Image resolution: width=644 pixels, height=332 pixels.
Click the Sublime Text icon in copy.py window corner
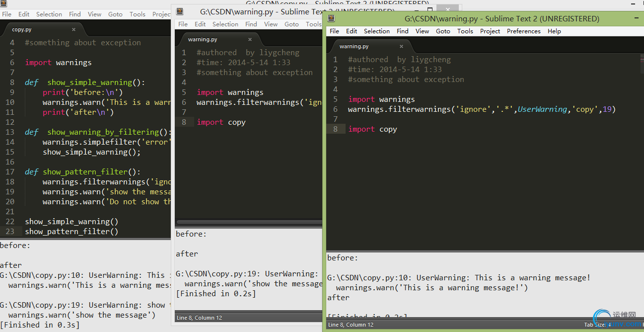(x=3, y=3)
